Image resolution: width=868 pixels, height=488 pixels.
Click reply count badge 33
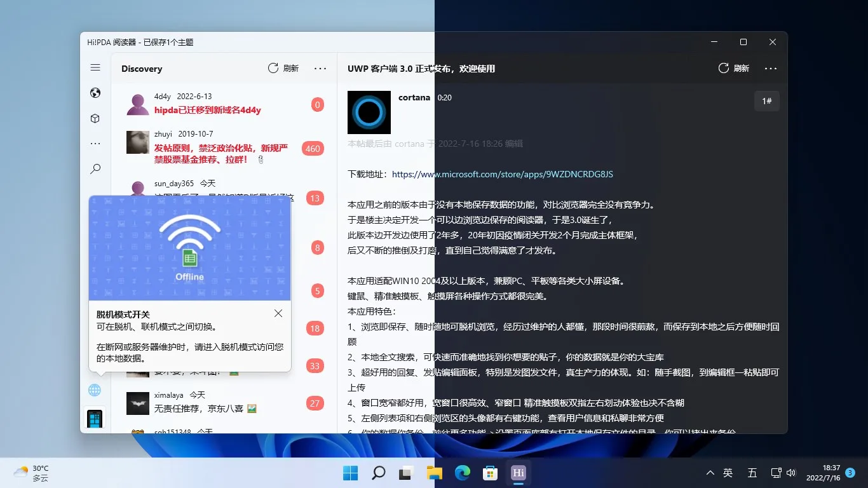(x=315, y=365)
